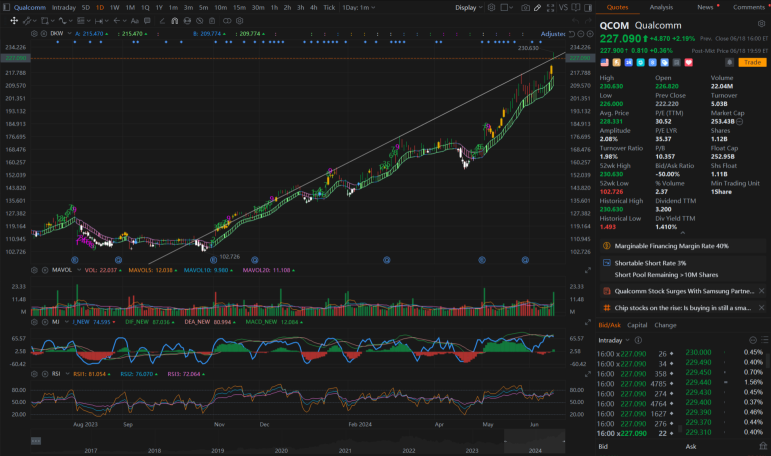Select the trend line drawing tool
This screenshot has width=771, height=456.
click(x=27, y=21)
